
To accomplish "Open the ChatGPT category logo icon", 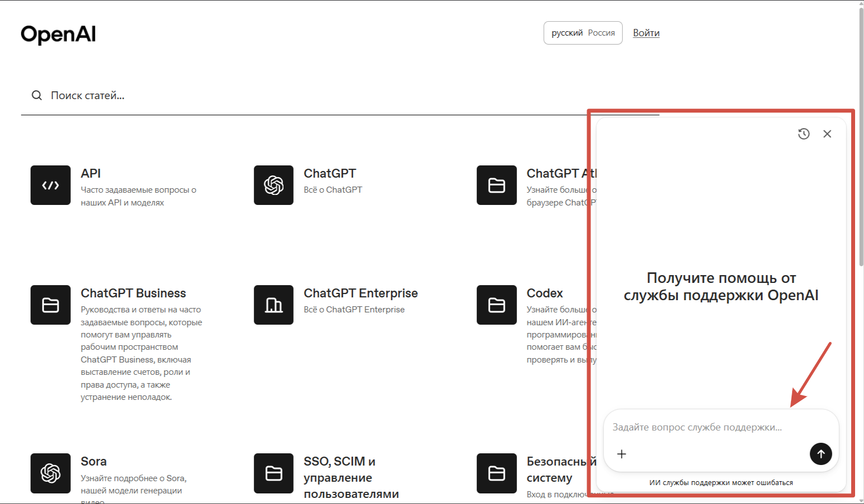I will 274,185.
